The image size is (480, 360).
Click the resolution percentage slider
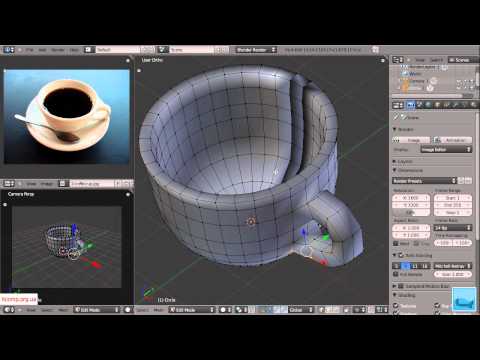(x=411, y=212)
